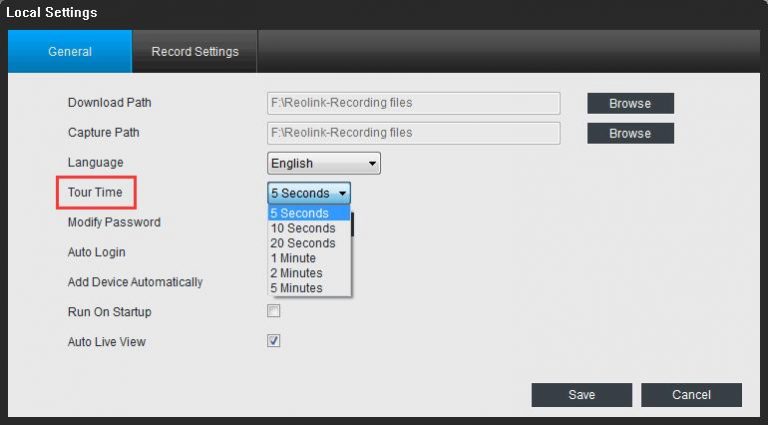This screenshot has height=425, width=768.
Task: Select 1 Minute tour time
Action: (x=310, y=258)
